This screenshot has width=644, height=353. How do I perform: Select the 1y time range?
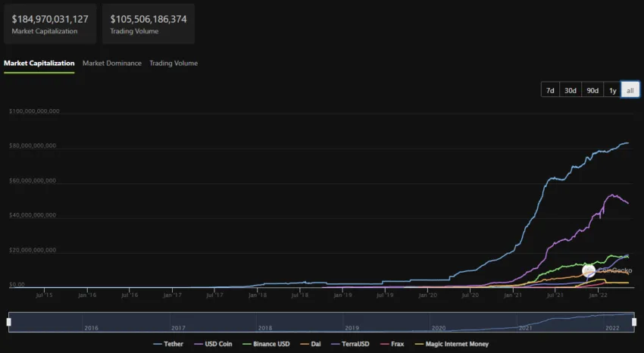coord(612,90)
